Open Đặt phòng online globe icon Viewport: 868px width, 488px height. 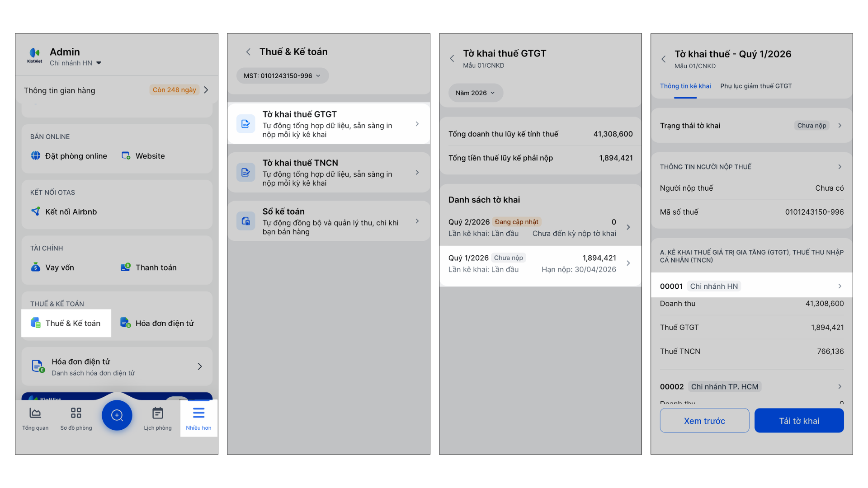pyautogui.click(x=36, y=155)
